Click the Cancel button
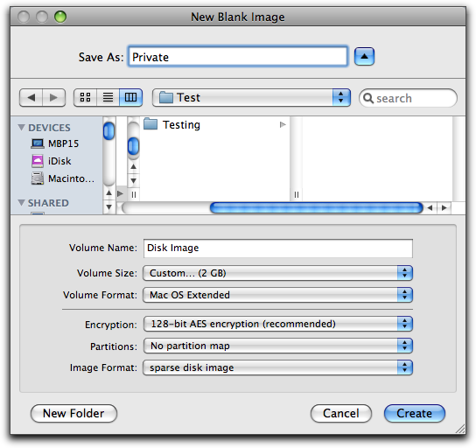This screenshot has width=476, height=448. point(341,413)
